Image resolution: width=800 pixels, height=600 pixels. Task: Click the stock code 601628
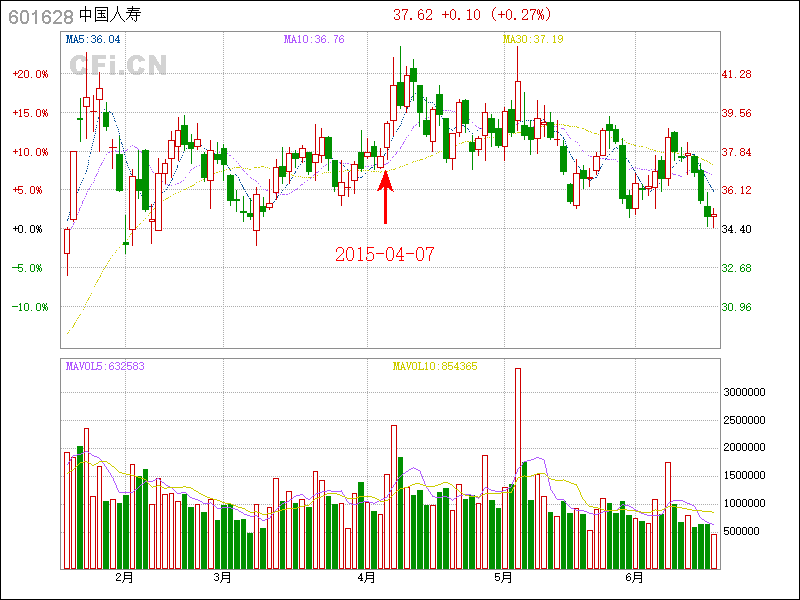point(39,15)
